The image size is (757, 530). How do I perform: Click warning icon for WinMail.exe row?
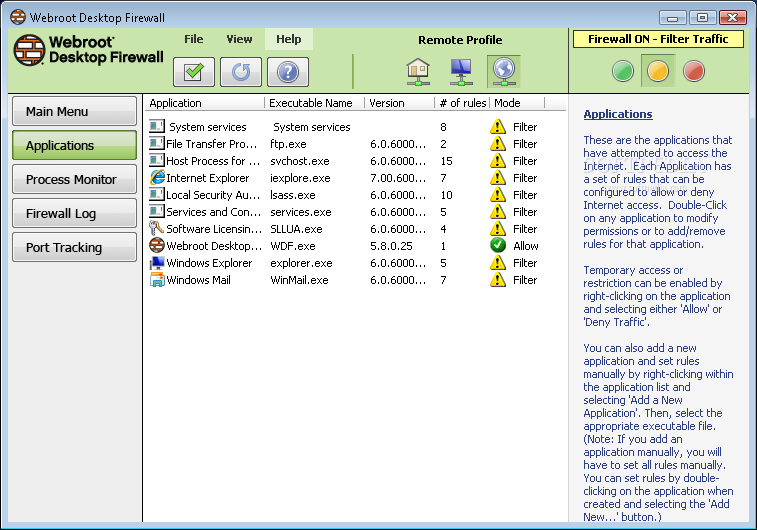coord(498,279)
